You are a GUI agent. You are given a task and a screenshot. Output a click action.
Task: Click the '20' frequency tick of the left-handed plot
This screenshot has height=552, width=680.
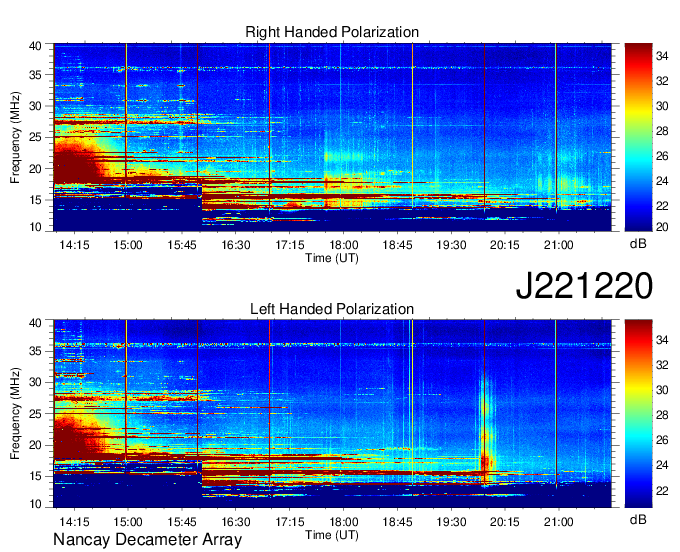pyautogui.click(x=36, y=445)
